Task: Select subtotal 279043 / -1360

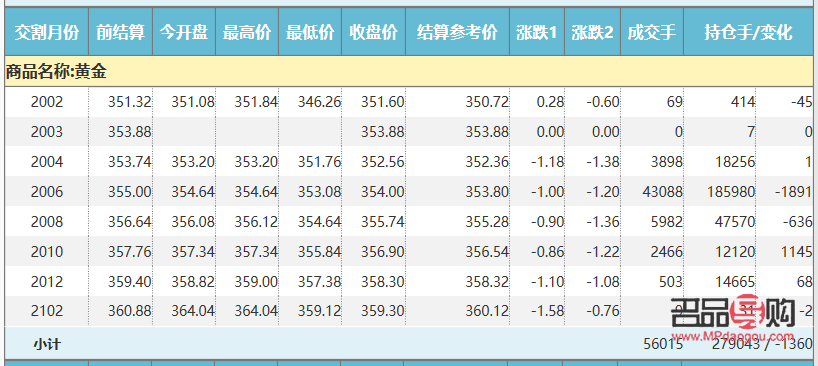Action: coord(762,344)
